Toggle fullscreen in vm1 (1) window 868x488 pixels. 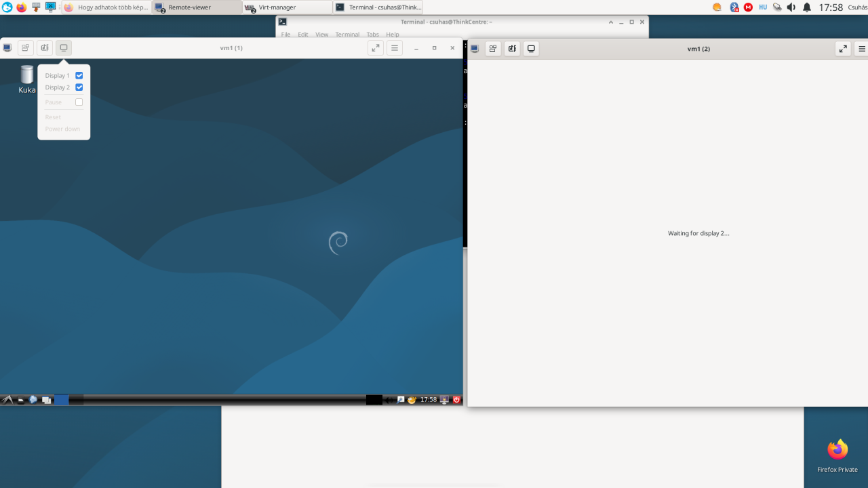point(376,48)
